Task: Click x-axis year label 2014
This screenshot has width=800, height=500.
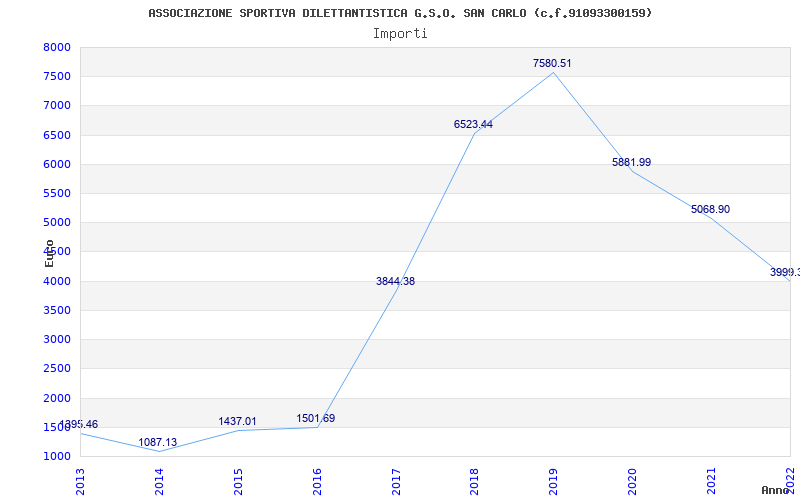Action: click(x=159, y=482)
